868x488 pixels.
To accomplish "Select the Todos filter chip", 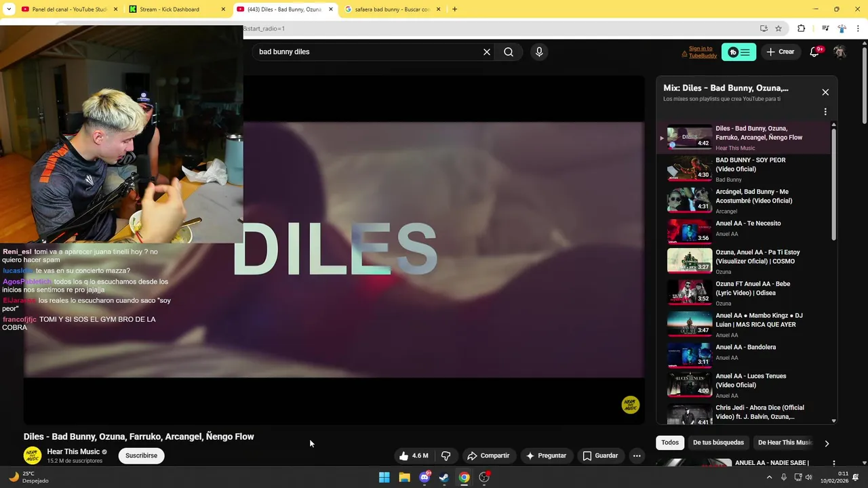I will tap(670, 443).
